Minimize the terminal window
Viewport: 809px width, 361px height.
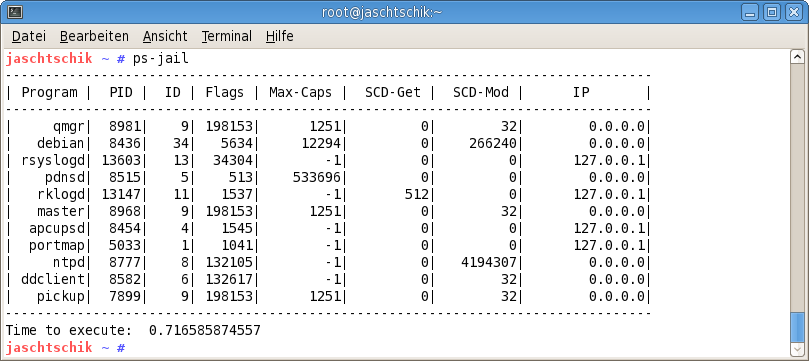click(750, 12)
